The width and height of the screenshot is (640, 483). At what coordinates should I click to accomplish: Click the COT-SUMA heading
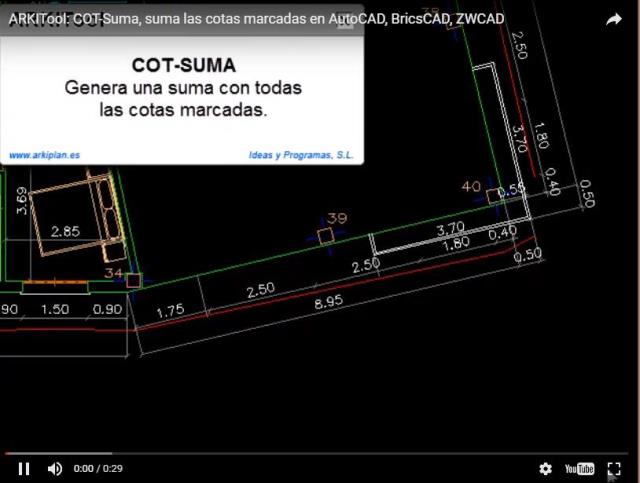click(184, 65)
